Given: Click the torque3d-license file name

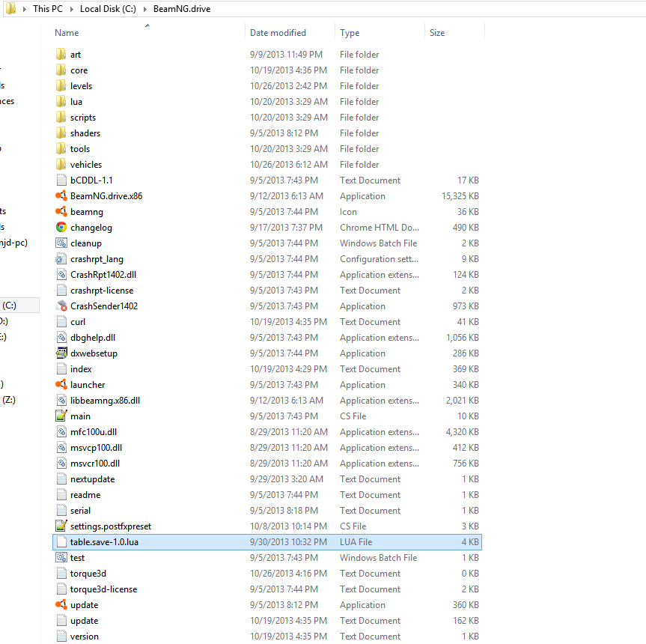Looking at the screenshot, I should point(103,589).
